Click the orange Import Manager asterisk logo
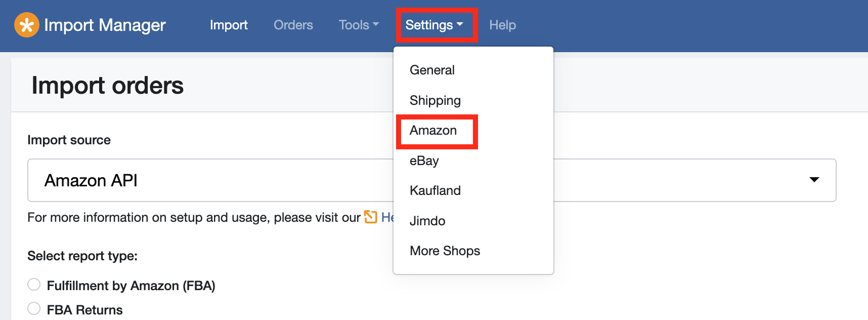The height and width of the screenshot is (320, 868). tap(27, 25)
